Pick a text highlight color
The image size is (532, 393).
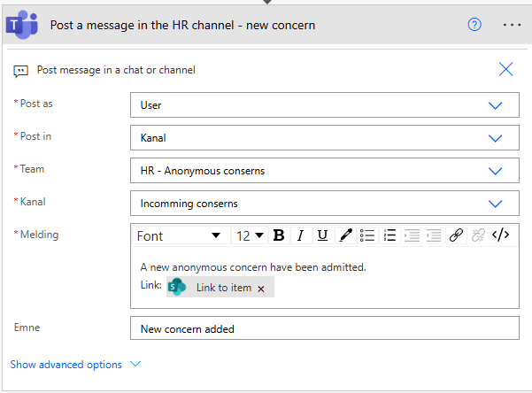click(345, 235)
